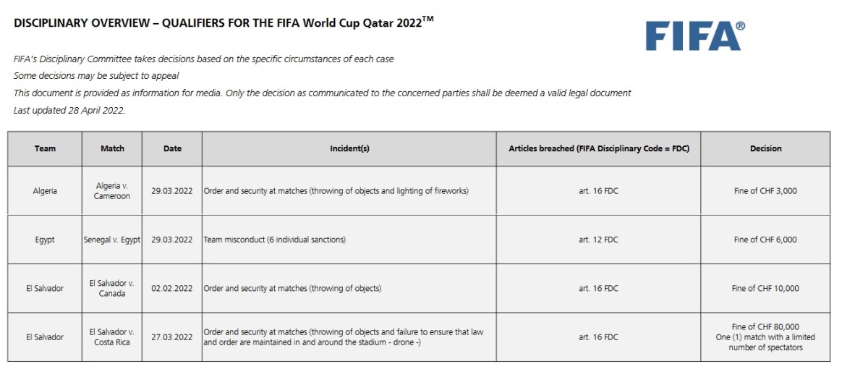Click the Disciplinary Overview document title
Viewport: 868px width, 372px height.
(x=224, y=22)
